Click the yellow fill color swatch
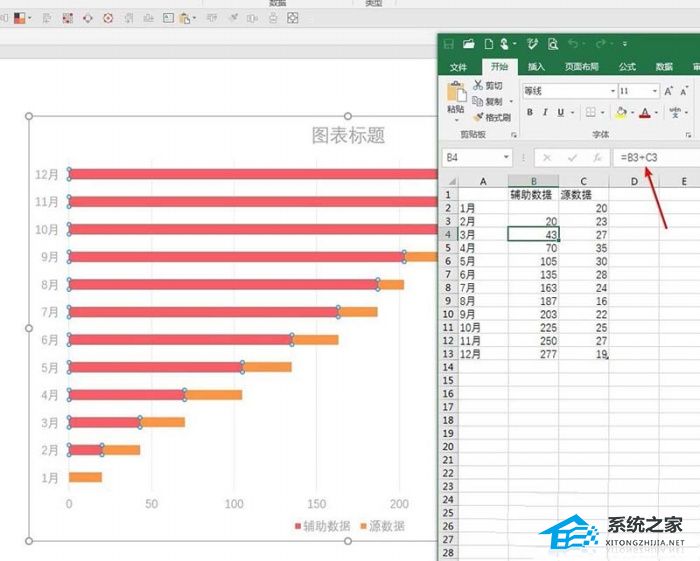Image resolution: width=700 pixels, height=561 pixels. [621, 113]
